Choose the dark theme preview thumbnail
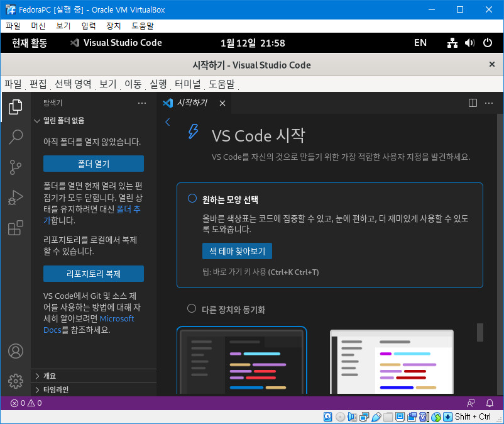 click(x=242, y=360)
